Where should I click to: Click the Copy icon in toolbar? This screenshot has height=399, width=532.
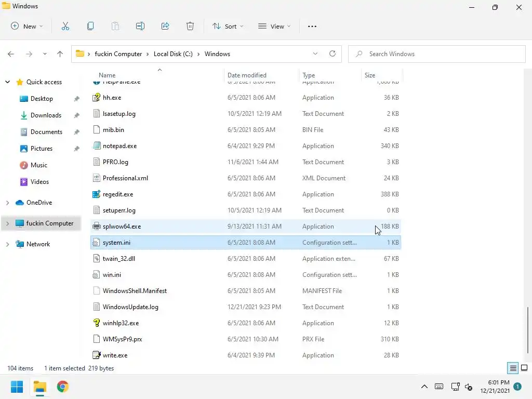pos(90,26)
